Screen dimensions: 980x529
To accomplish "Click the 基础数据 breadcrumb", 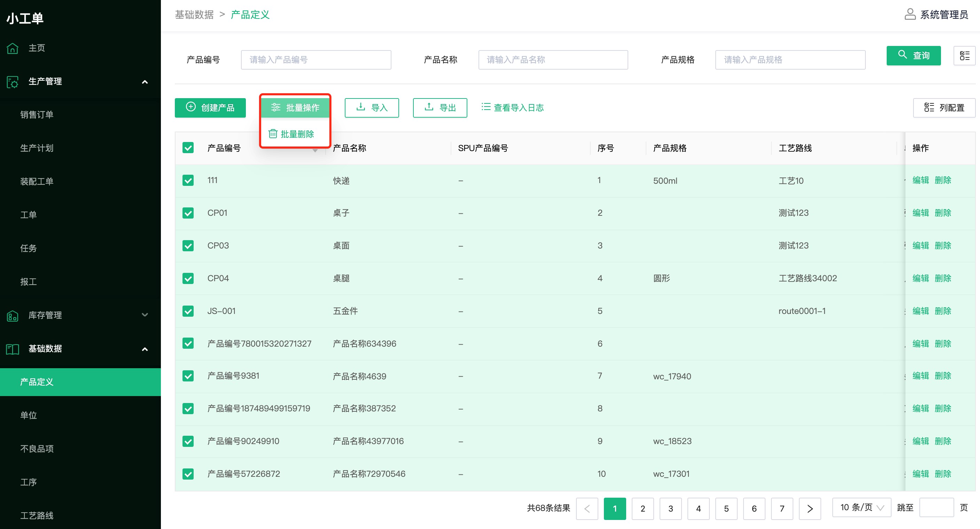I will point(194,15).
